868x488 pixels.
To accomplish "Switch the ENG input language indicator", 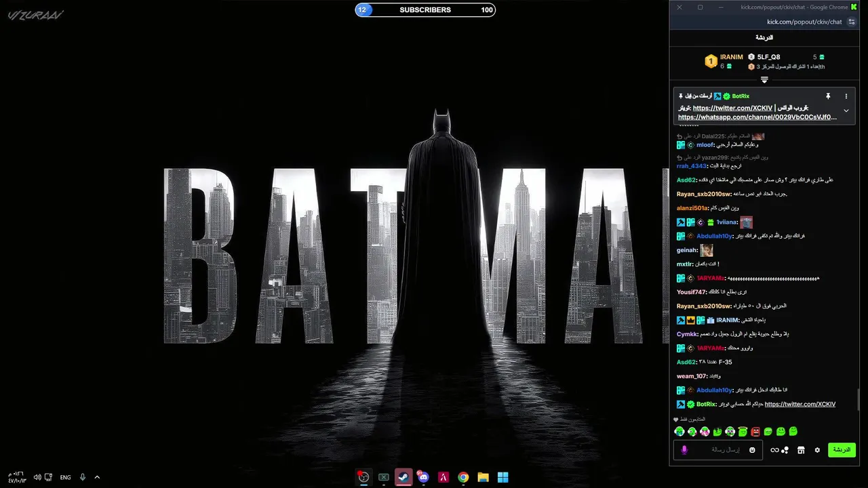I will [x=65, y=477].
